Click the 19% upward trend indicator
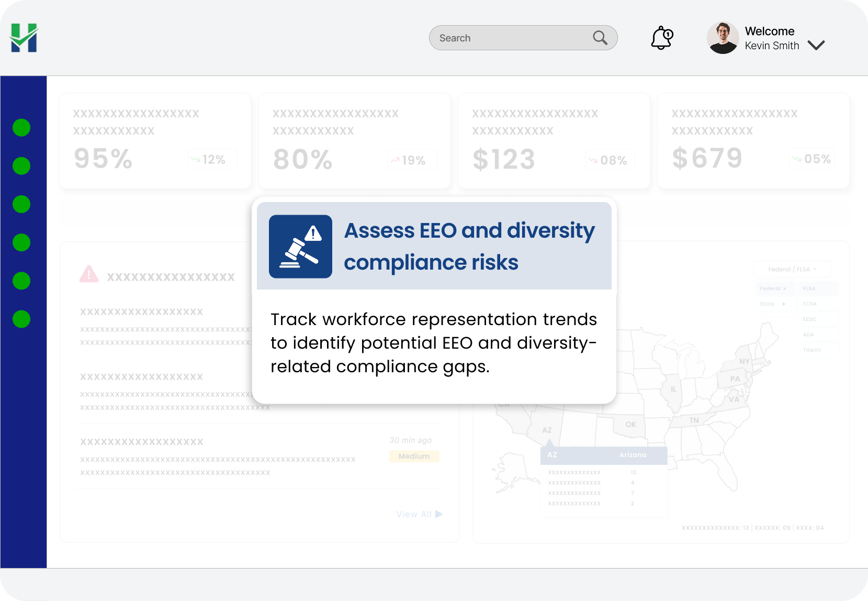The height and width of the screenshot is (601, 868). 412,160
